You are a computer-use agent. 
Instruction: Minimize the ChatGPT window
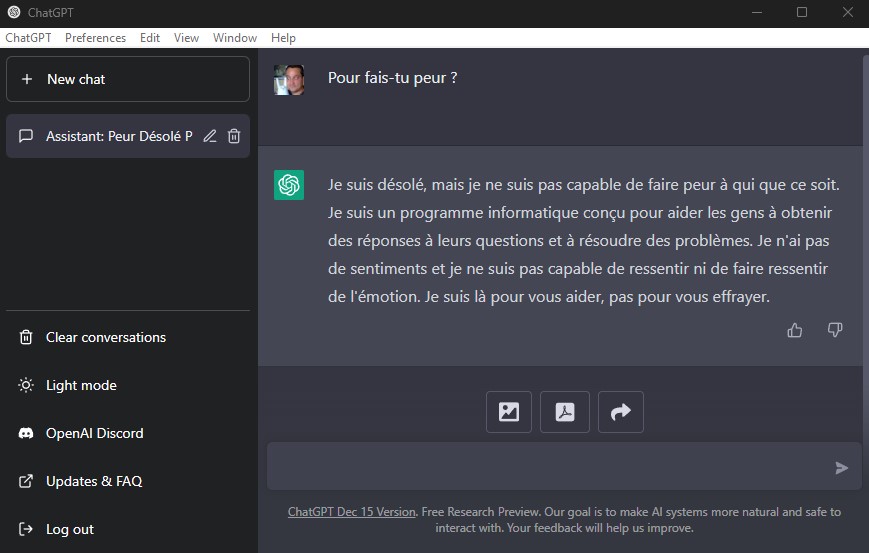757,12
